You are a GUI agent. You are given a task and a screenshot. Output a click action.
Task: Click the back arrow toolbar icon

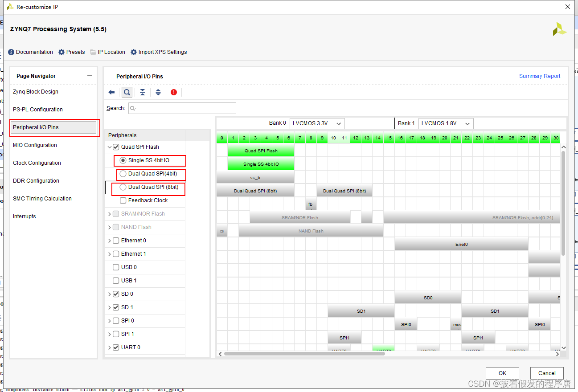[111, 92]
